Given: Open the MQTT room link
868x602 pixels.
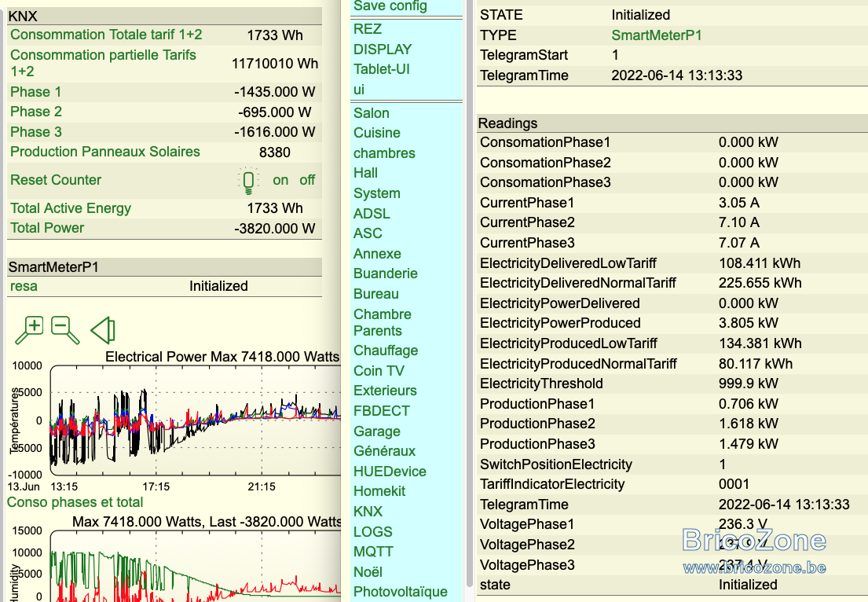Looking at the screenshot, I should coord(374,552).
